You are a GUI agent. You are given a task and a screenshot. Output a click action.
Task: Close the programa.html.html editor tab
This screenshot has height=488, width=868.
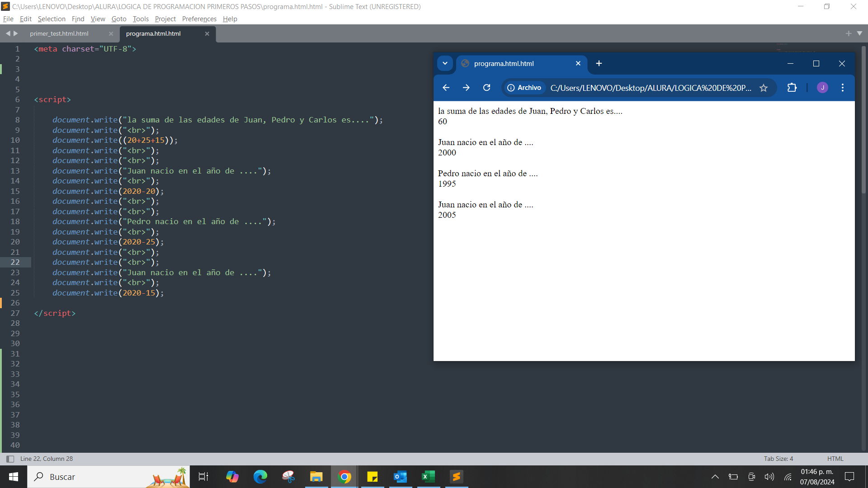(207, 34)
